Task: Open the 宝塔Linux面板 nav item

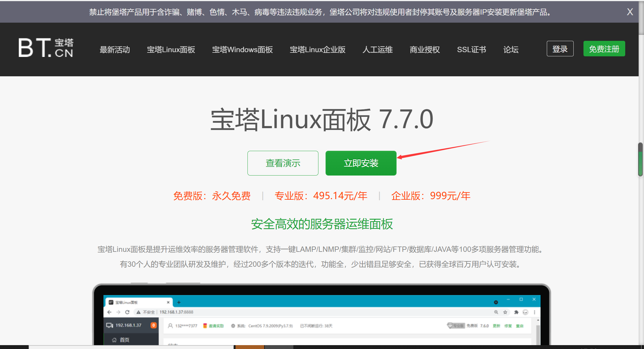Action: 171,49
